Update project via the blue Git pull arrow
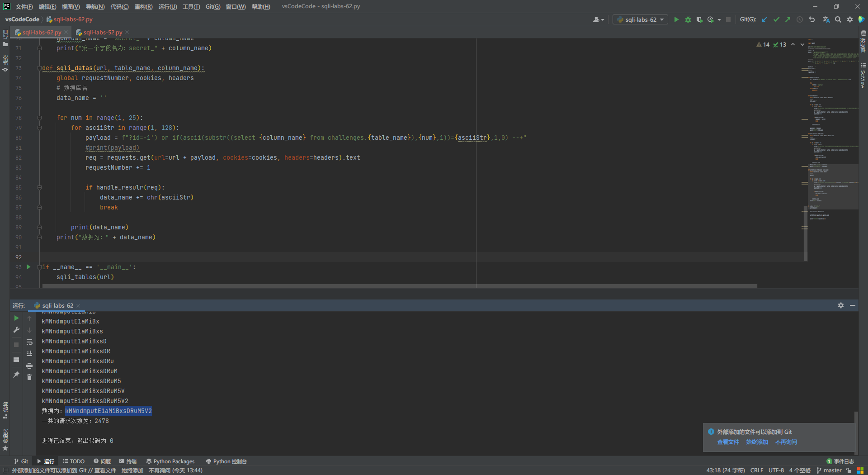 (x=764, y=19)
